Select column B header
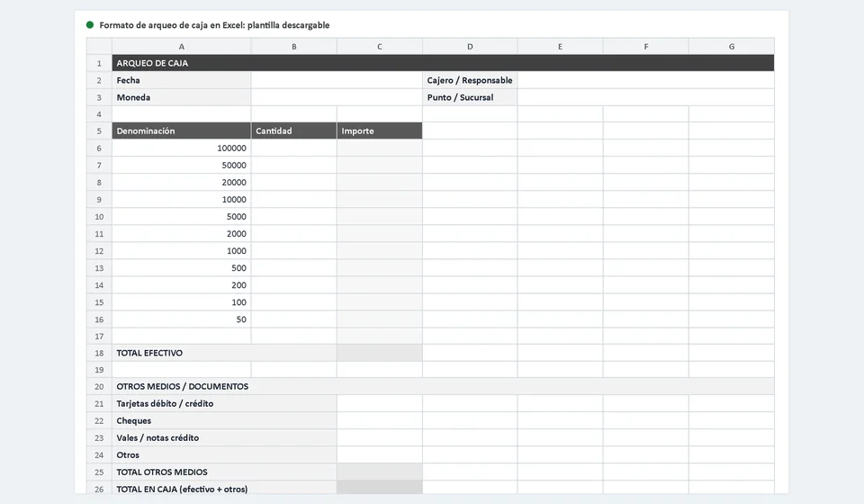 click(x=293, y=46)
